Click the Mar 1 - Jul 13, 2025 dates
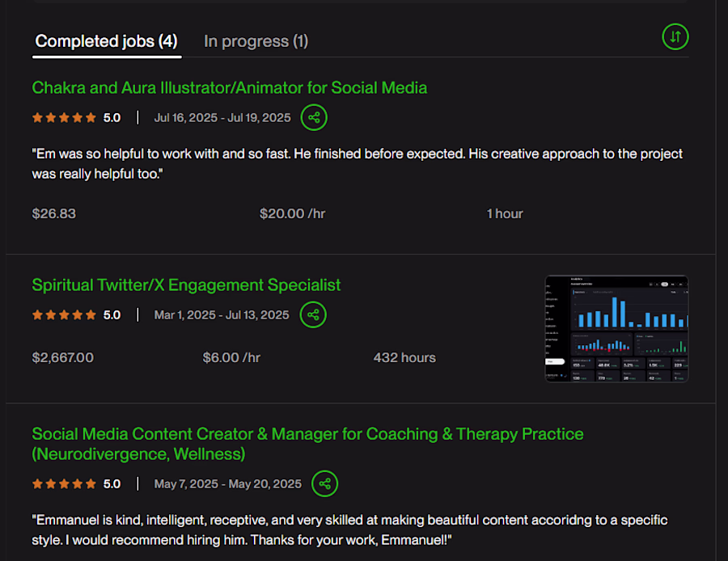This screenshot has height=561, width=728. 222,315
